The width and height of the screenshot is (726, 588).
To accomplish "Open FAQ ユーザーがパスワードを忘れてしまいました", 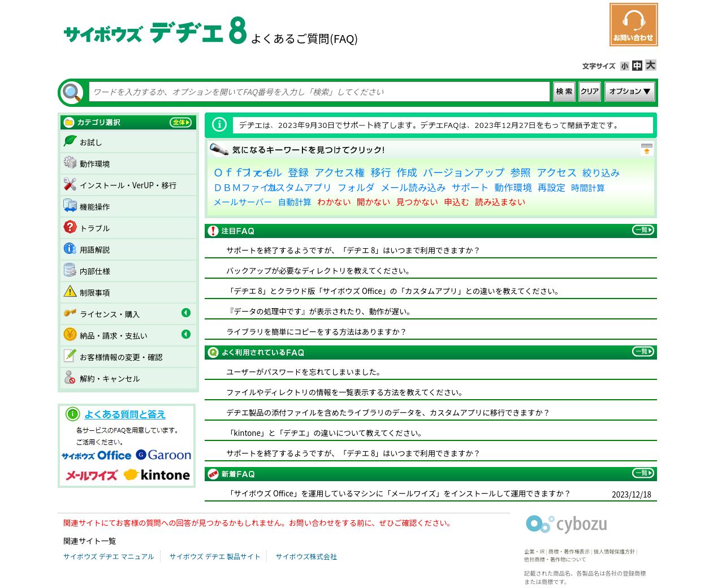I will (x=304, y=372).
